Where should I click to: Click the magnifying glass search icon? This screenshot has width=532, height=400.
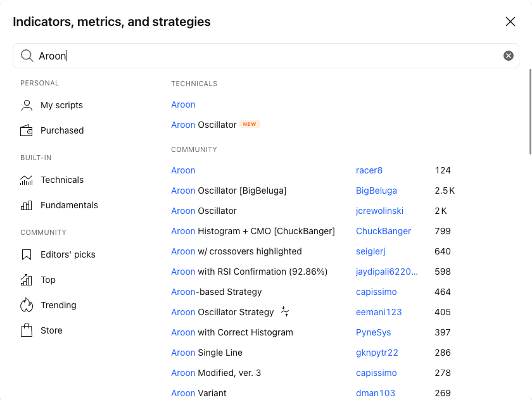(x=27, y=56)
